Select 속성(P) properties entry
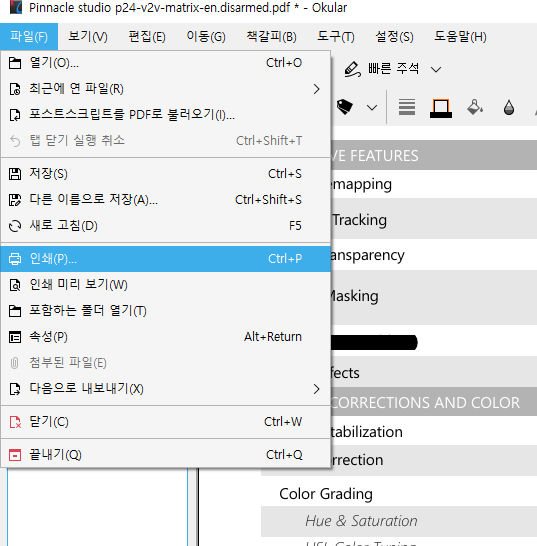This screenshot has height=546, width=537. coord(165,337)
